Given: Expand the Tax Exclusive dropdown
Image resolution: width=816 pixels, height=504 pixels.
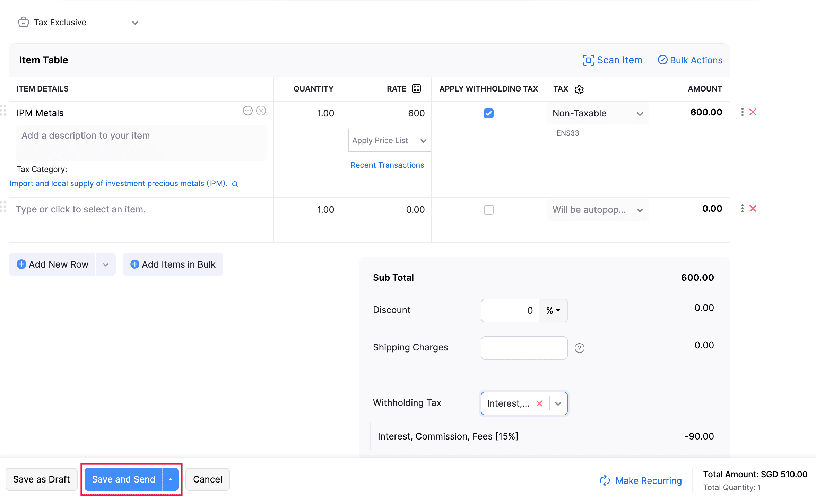Looking at the screenshot, I should pyautogui.click(x=135, y=23).
